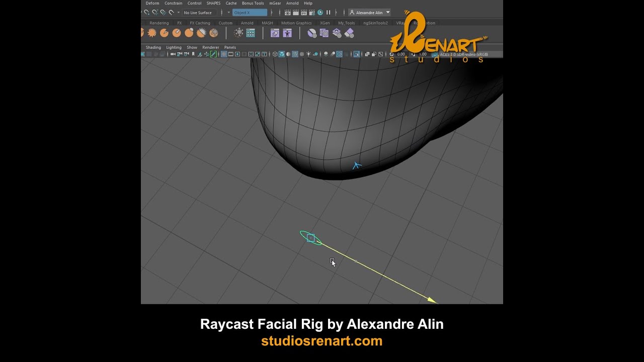Click the lock camera icon
Screen dimensions: 644x362
pyautogui.click(x=180, y=54)
